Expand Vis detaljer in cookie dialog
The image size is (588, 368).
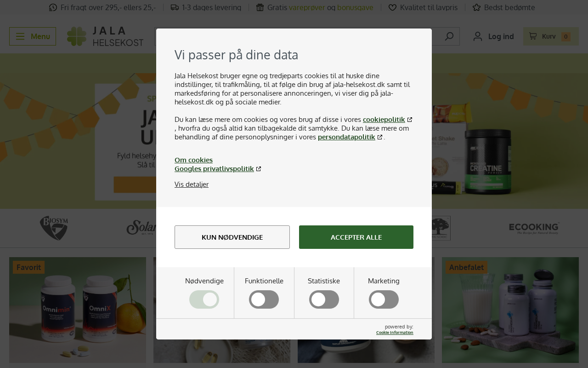192,184
